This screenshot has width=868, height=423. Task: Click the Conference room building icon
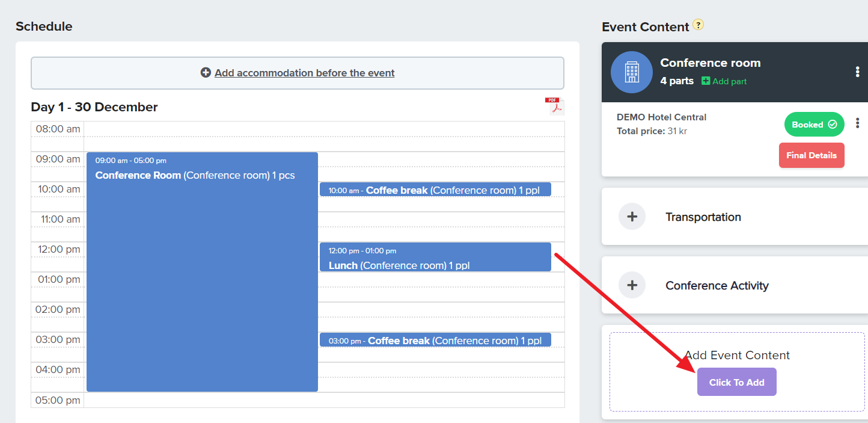632,72
